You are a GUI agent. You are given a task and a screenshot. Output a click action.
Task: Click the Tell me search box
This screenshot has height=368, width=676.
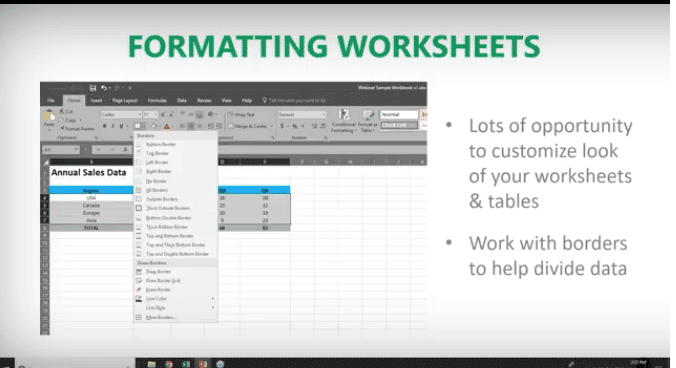(x=294, y=100)
